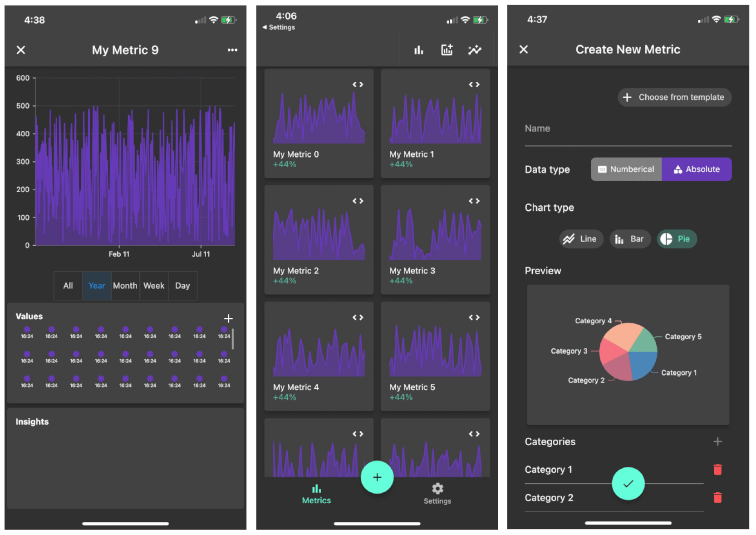
Task: Switch to the Settings tab
Action: point(437,494)
